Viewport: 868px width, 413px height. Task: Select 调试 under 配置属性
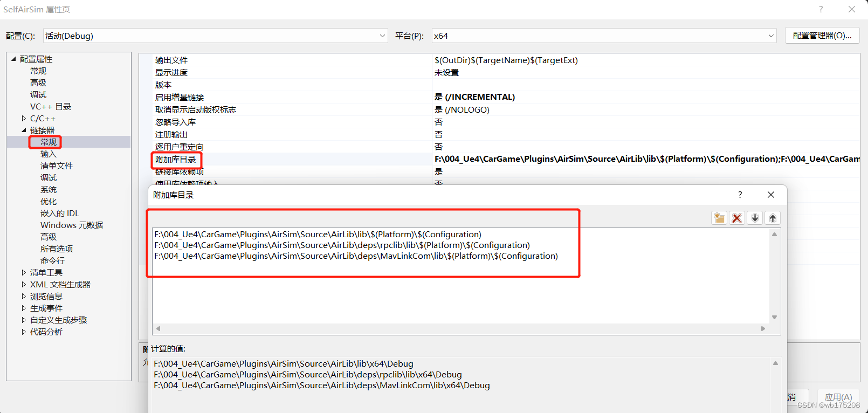(x=38, y=94)
